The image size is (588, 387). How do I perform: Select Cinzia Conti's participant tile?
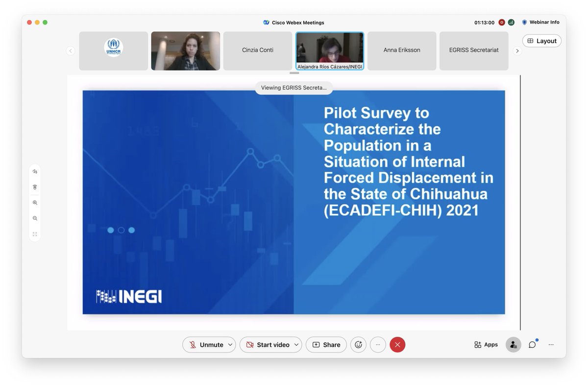[258, 51]
